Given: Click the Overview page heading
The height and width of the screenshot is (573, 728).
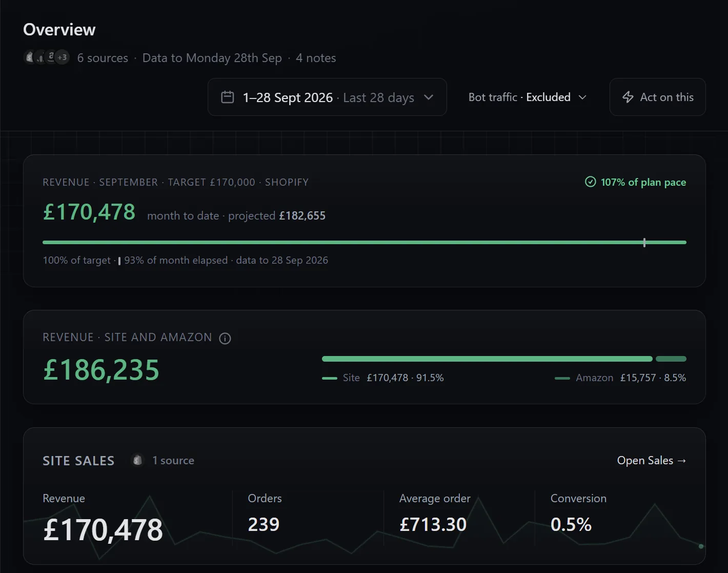Looking at the screenshot, I should pos(59,30).
